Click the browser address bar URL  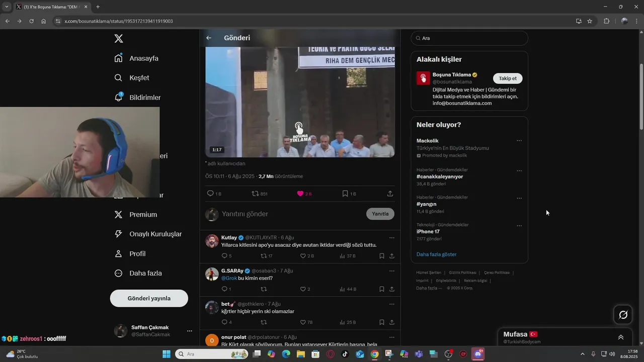click(118, 21)
